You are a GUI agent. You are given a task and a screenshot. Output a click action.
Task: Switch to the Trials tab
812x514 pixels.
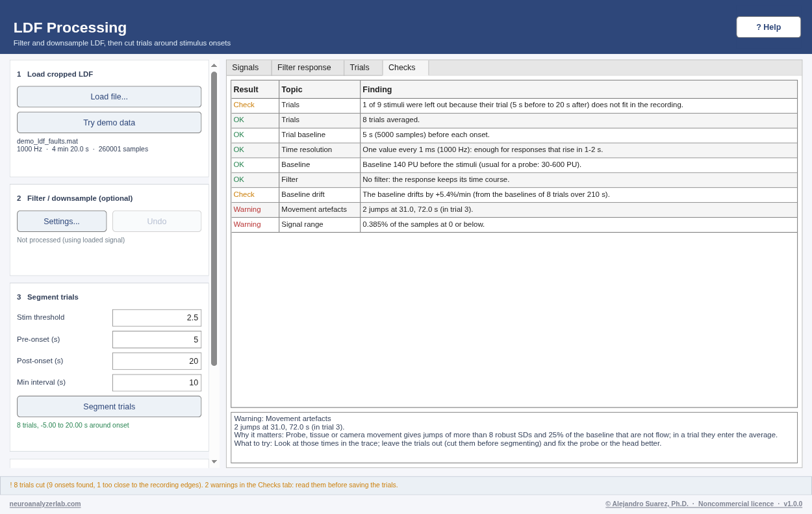(x=363, y=68)
